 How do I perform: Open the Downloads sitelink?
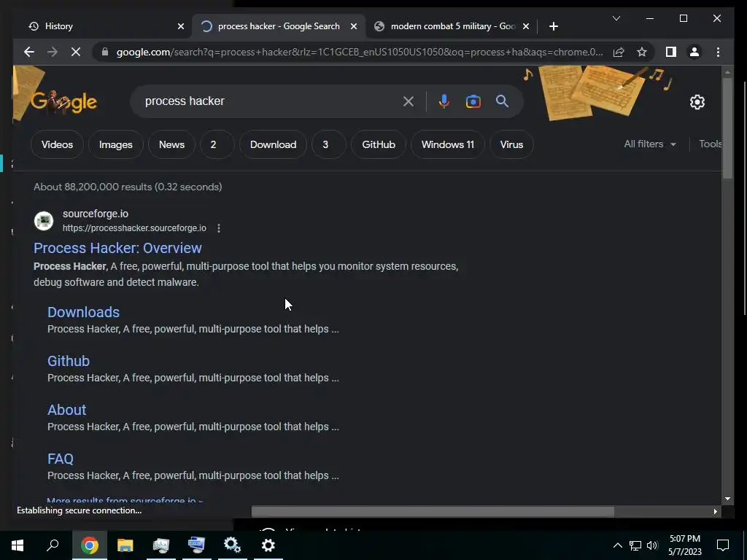pos(83,312)
